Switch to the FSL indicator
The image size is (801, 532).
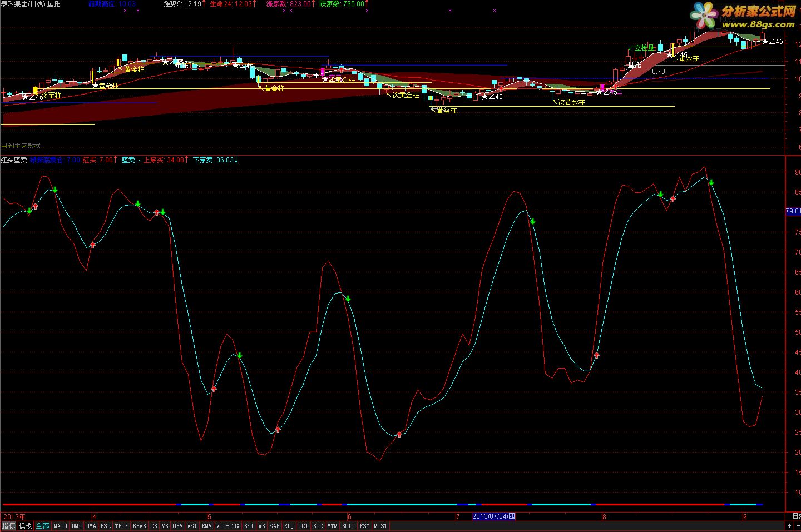click(x=105, y=526)
